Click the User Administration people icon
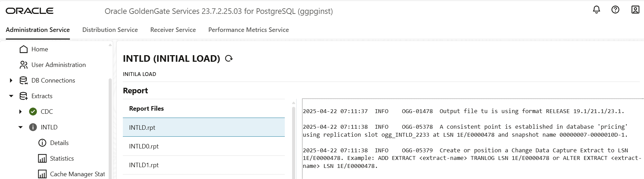 24,65
